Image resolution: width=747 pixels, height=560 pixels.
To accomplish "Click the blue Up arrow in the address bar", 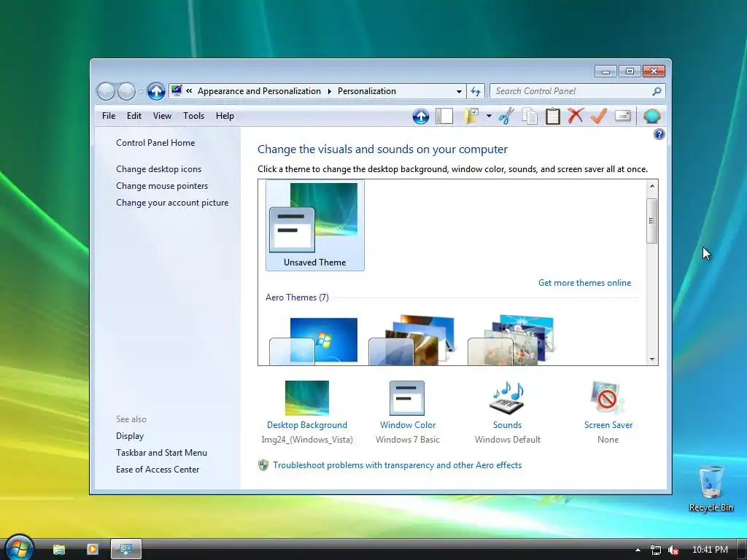I will [x=156, y=91].
